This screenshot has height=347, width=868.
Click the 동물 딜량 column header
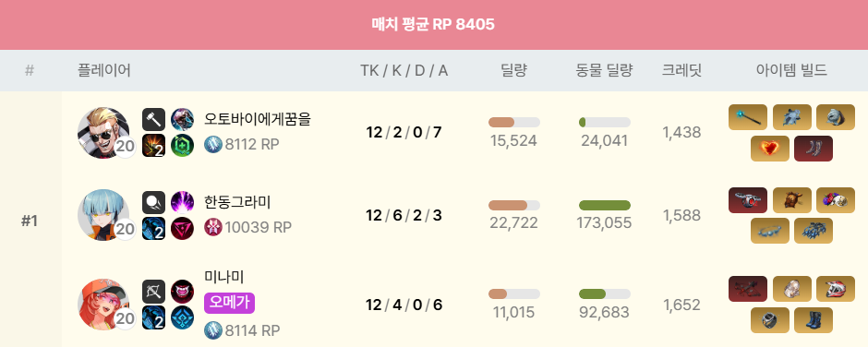(x=604, y=70)
